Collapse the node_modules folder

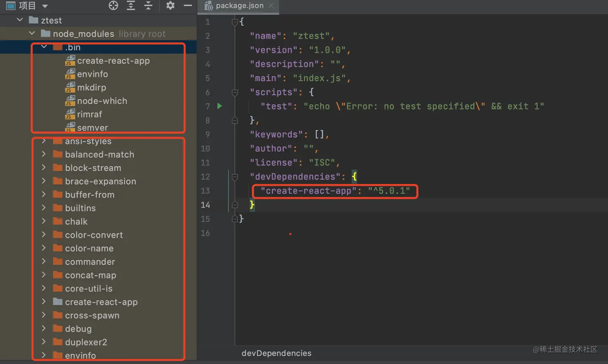32,33
